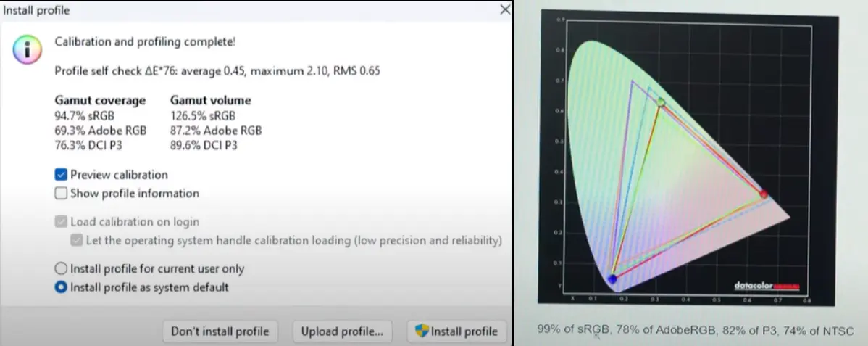Click the Install profile button

pos(456,331)
